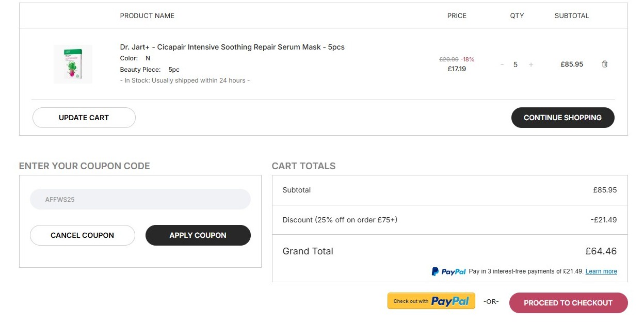Open the Cicapair mask product thumbnail
The width and height of the screenshot is (644, 323).
[x=73, y=64]
